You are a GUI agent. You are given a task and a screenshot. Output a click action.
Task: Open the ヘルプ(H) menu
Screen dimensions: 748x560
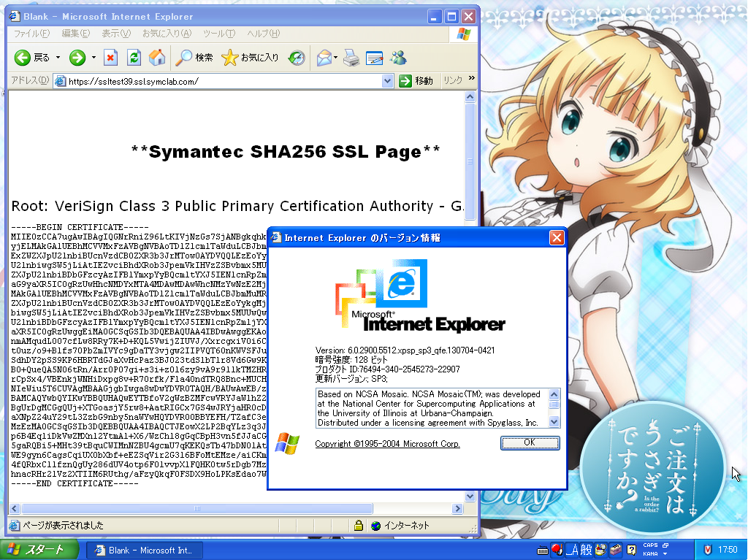pyautogui.click(x=263, y=34)
